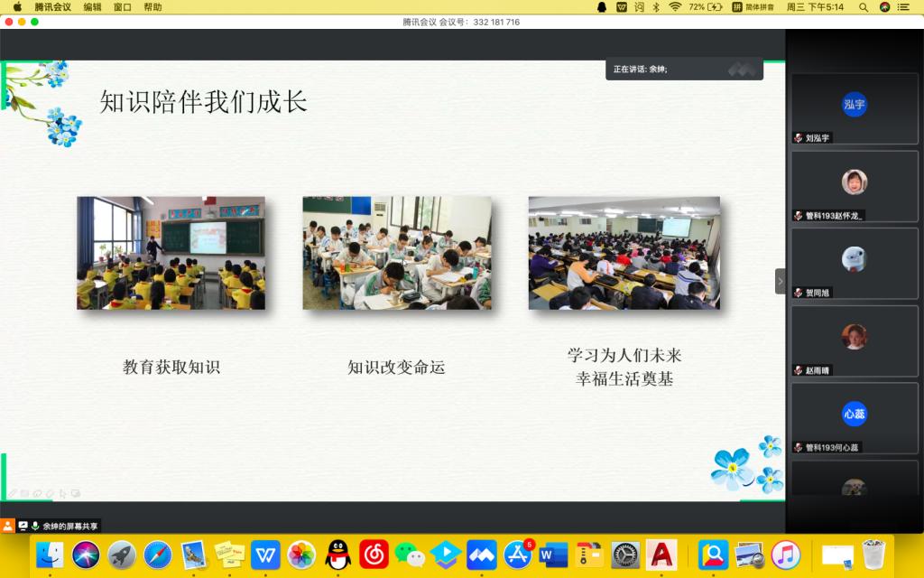Viewport: 924px width, 578px height.
Task: Click the orange participant icon at bottom-left
Action: click(8, 526)
